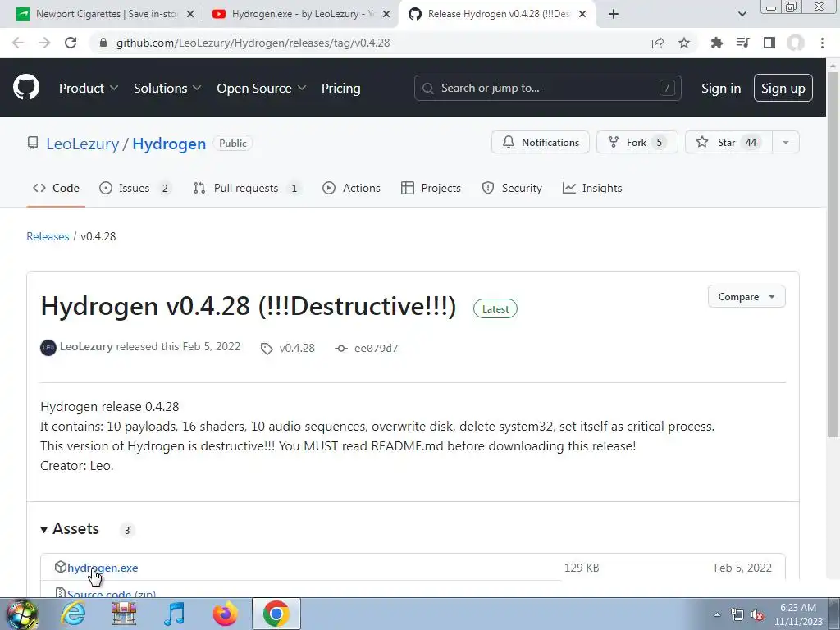The width and height of the screenshot is (840, 630).
Task: Launch Firefox from the taskbar
Action: [x=226, y=614]
